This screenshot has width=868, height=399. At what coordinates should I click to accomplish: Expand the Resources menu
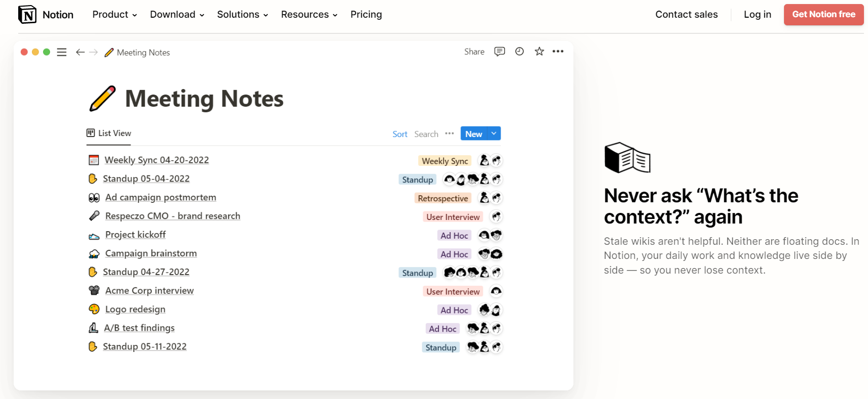pyautogui.click(x=309, y=15)
